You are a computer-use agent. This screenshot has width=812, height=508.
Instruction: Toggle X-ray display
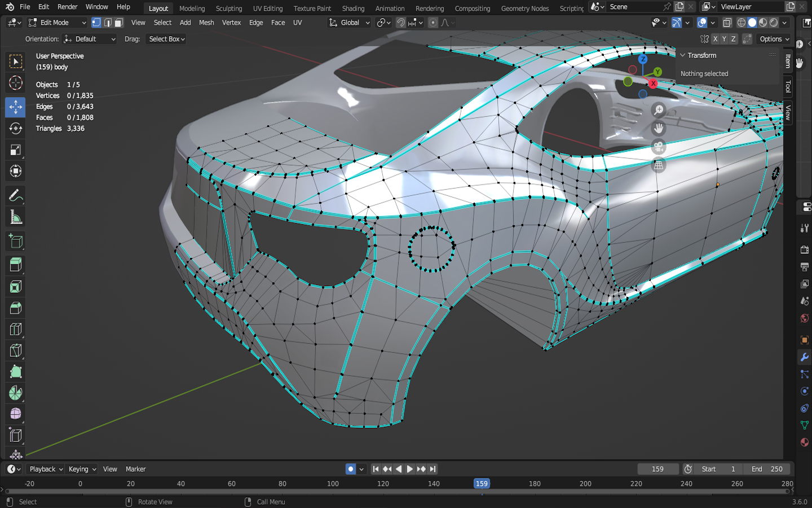pyautogui.click(x=727, y=23)
